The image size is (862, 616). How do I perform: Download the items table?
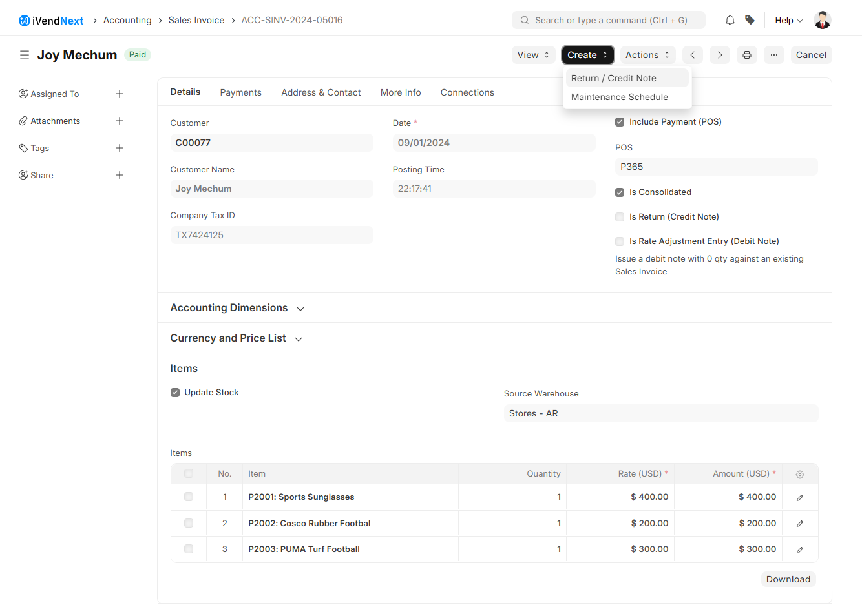(788, 579)
